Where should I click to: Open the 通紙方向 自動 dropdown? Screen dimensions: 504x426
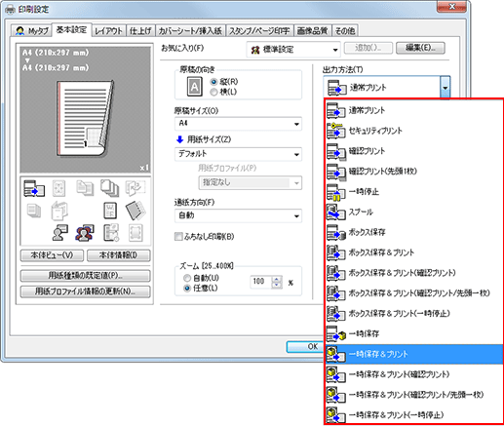[x=238, y=215]
